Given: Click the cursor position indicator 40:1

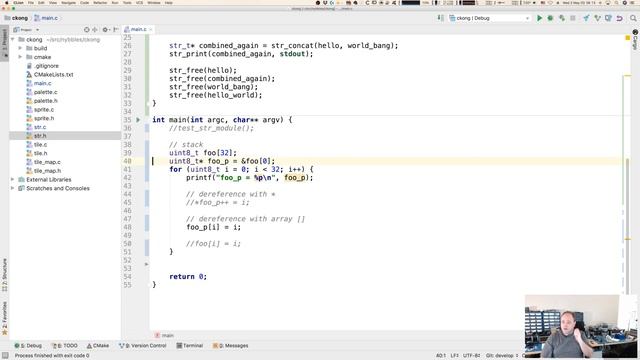Looking at the screenshot, I should coord(440,356).
